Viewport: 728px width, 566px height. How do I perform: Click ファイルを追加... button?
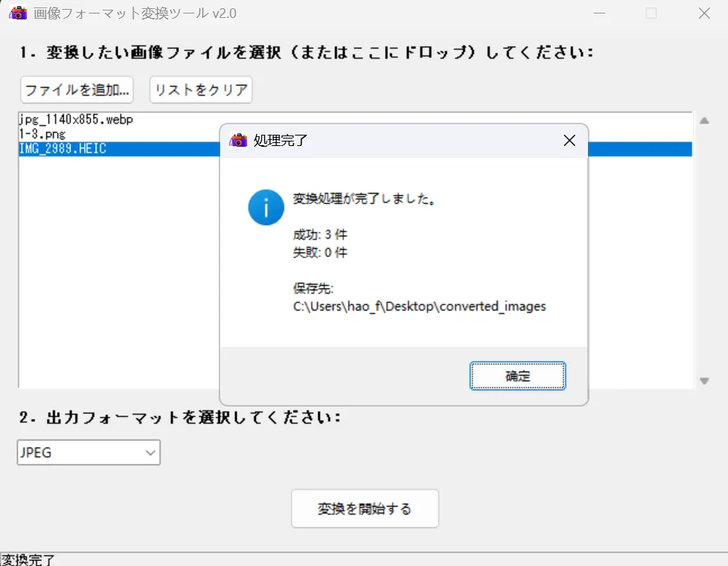(77, 90)
